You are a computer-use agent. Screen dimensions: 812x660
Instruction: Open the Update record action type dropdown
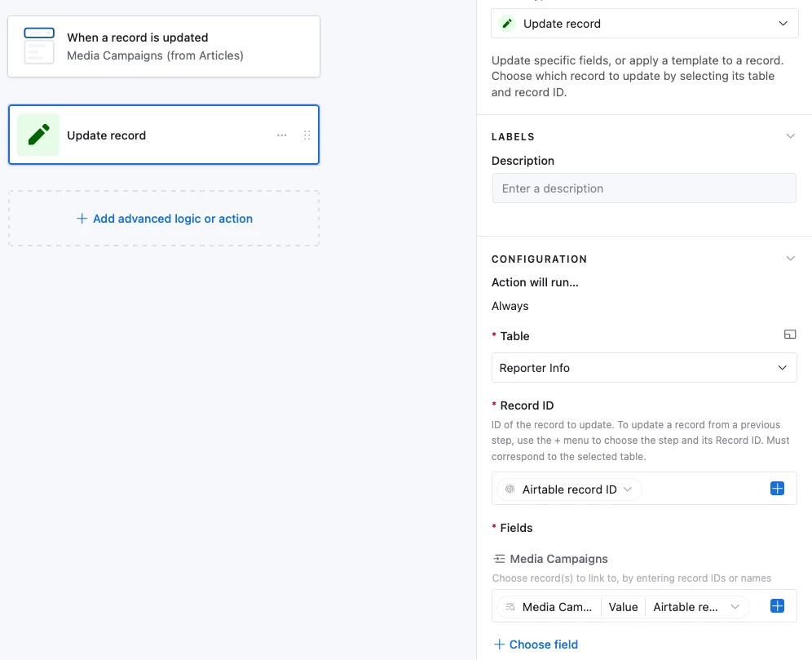(644, 24)
